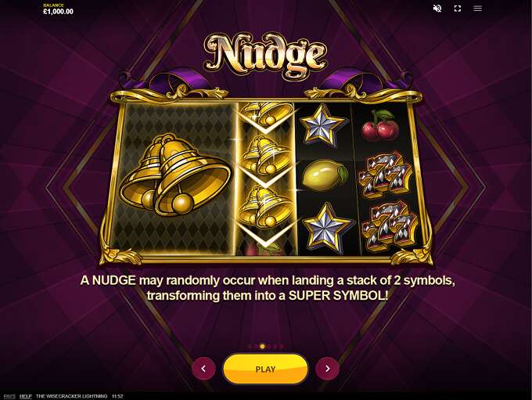Click the cherries symbol on the reel
Viewport: 532px width, 400px height.
pos(379,125)
